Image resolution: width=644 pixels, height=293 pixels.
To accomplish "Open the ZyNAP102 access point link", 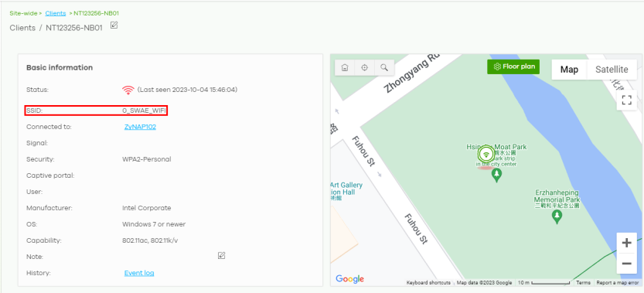I will click(140, 127).
